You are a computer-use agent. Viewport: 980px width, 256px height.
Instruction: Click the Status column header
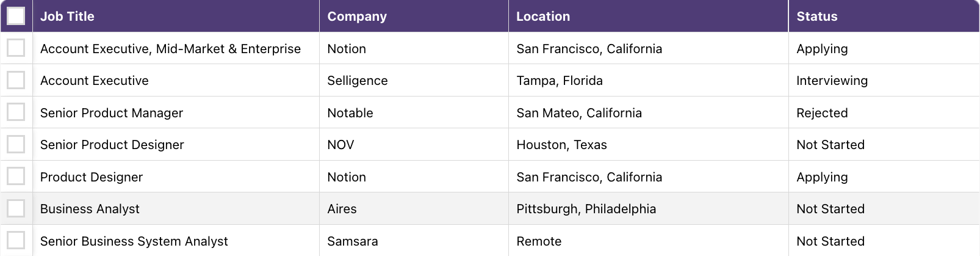point(816,16)
